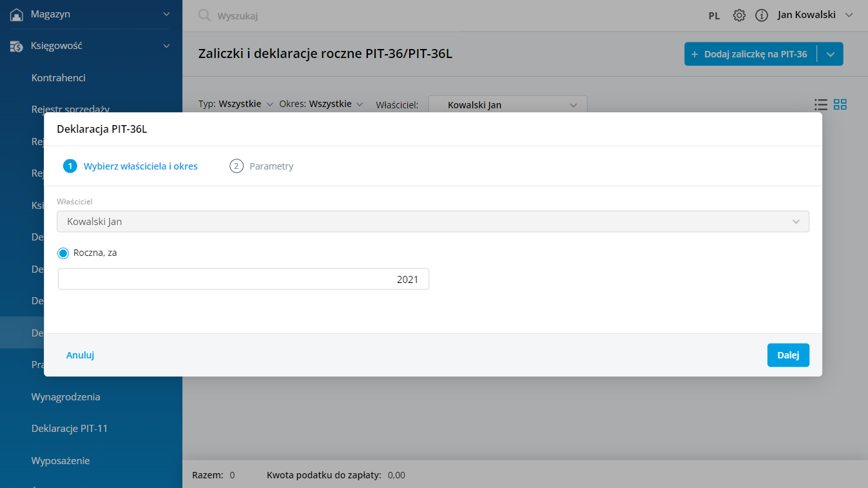Click the PL language selector
The width and height of the screenshot is (868, 488).
click(714, 16)
